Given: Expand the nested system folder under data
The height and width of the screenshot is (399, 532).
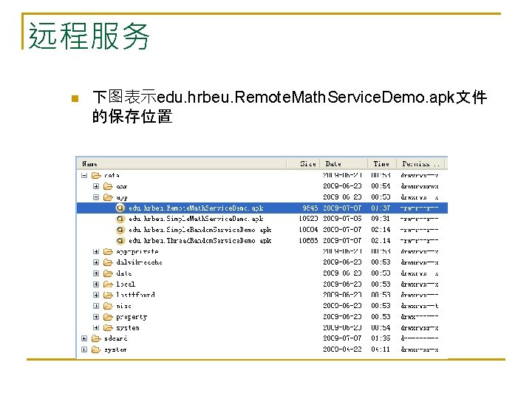Looking at the screenshot, I should [x=96, y=327].
